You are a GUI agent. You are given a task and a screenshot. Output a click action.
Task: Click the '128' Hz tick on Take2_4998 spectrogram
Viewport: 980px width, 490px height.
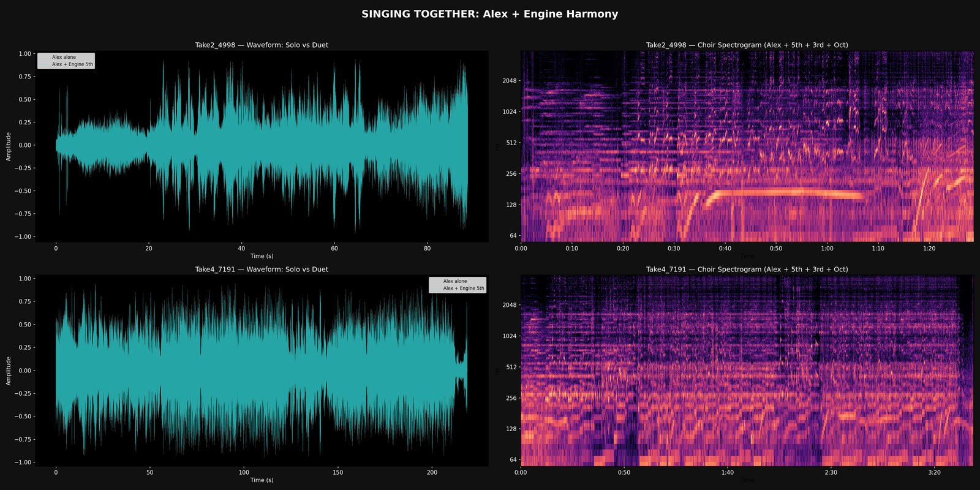(x=511, y=205)
